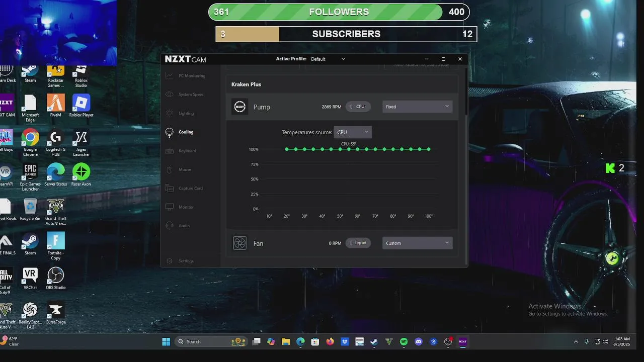This screenshot has height=362, width=644.
Task: Select Rockstar Games desktop shortcut
Action: [56, 76]
